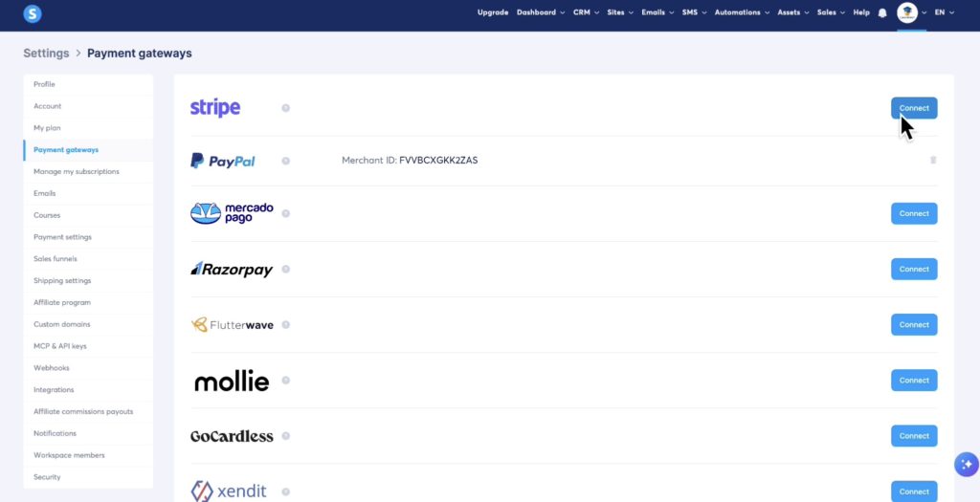Screen dimensions: 980x502
Task: Click the xendit logo
Action: [x=228, y=491]
